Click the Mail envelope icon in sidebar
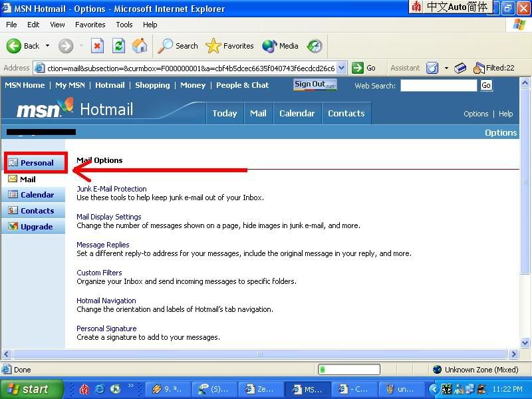 click(x=13, y=179)
